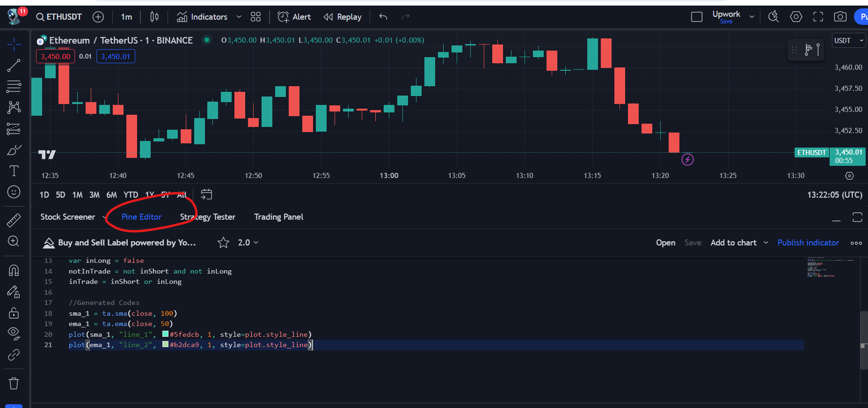Image resolution: width=868 pixels, height=408 pixels.
Task: Click the trash remove objects icon
Action: 14,384
